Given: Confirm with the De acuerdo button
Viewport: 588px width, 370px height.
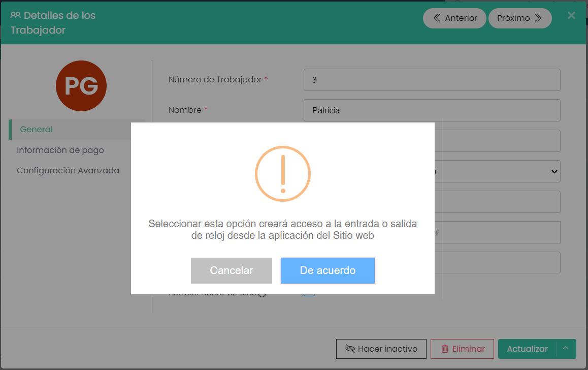Looking at the screenshot, I should click(328, 270).
